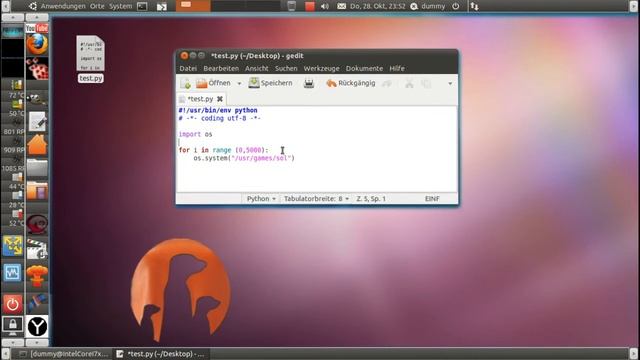Open Tabulatorbreite: 8 dropdown
This screenshot has height=360, width=640.
tap(316, 199)
